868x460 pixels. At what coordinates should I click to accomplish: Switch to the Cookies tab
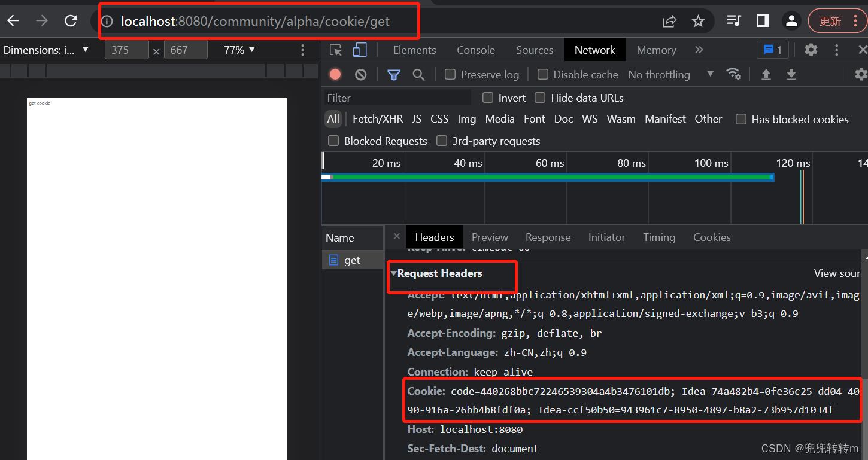(x=712, y=237)
